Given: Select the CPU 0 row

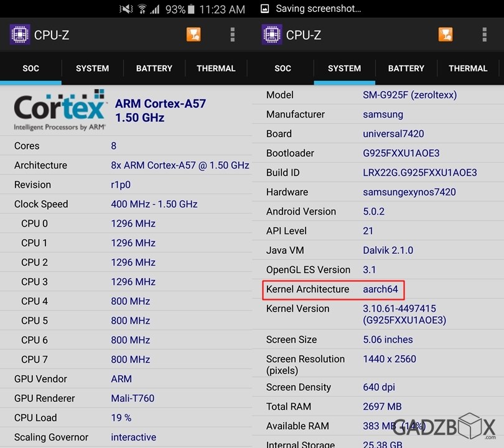Looking at the screenshot, I should 126,223.
